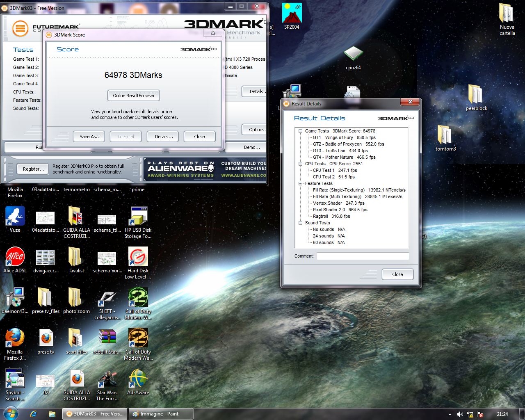This screenshot has width=525, height=420.
Task: Open Windows Explorer from taskbar
Action: [52, 414]
